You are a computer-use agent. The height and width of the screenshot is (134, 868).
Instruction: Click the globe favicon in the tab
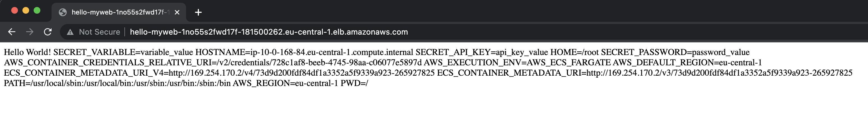point(63,13)
